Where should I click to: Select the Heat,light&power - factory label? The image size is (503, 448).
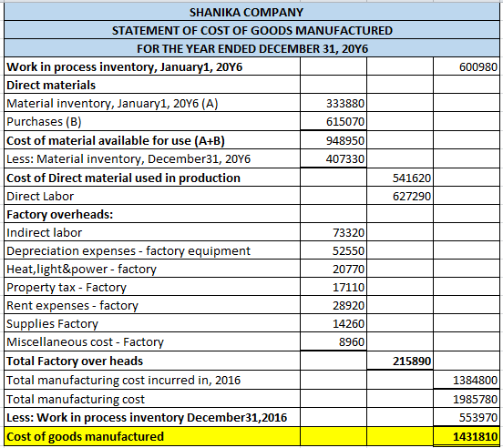click(81, 270)
